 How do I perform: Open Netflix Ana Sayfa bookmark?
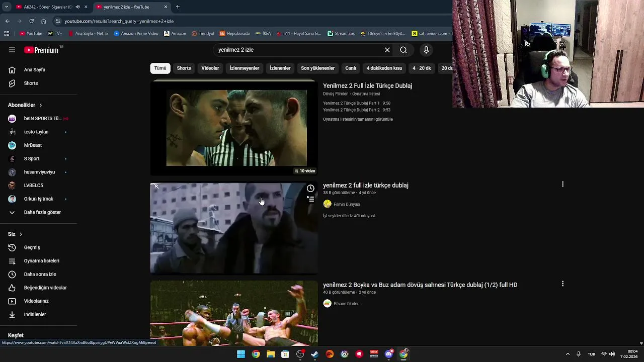click(x=88, y=34)
